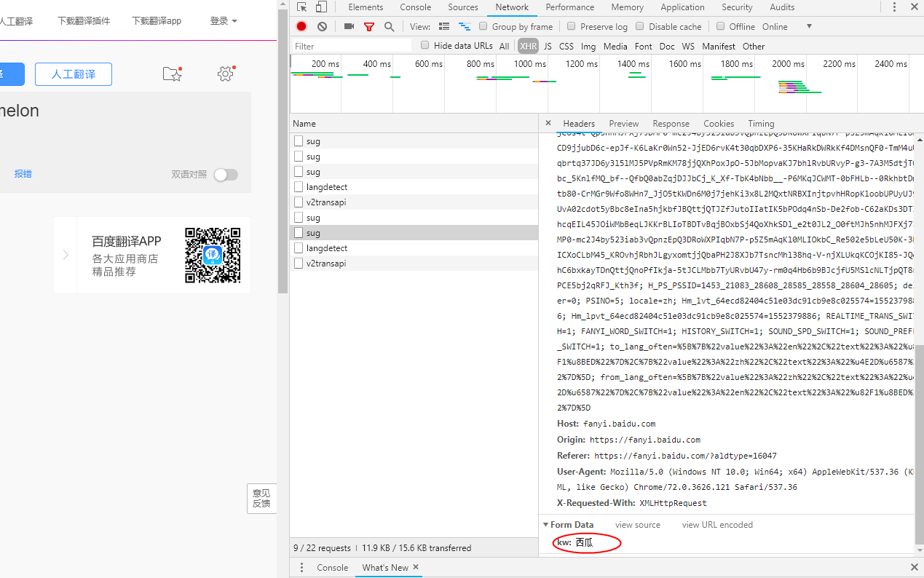Image resolution: width=924 pixels, height=578 pixels.
Task: Tick the Offline checkbox
Action: [x=720, y=26]
